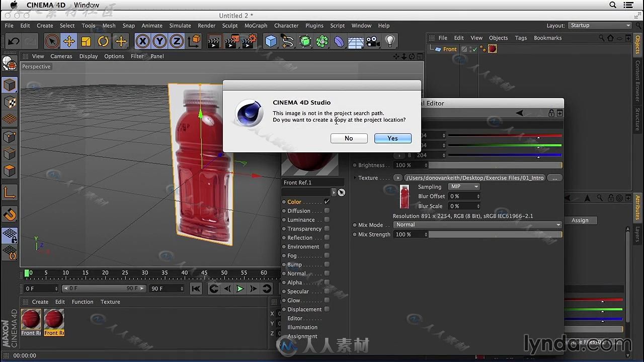This screenshot has width=644, height=362.
Task: Adjust the Brightness stepper arrows
Action: tap(426, 165)
